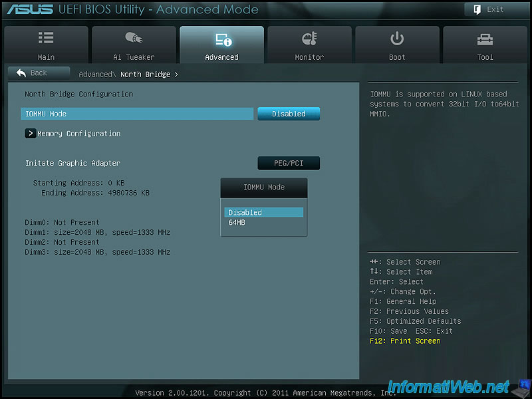Click the IOMMU help description text
Image resolution: width=532 pixels, height=399 pixels.
click(444, 104)
